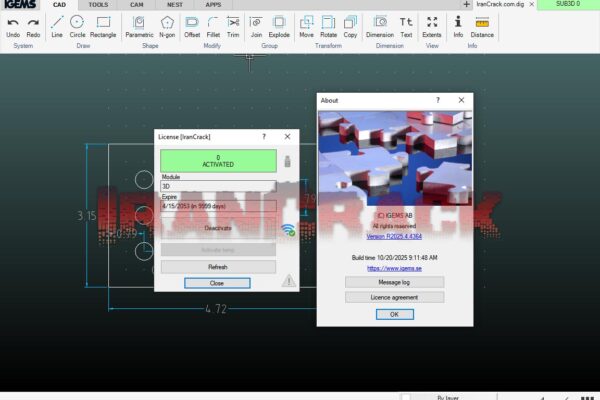Click the green ACTIVATED status bar
This screenshot has height=400, width=600.
[x=218, y=161]
